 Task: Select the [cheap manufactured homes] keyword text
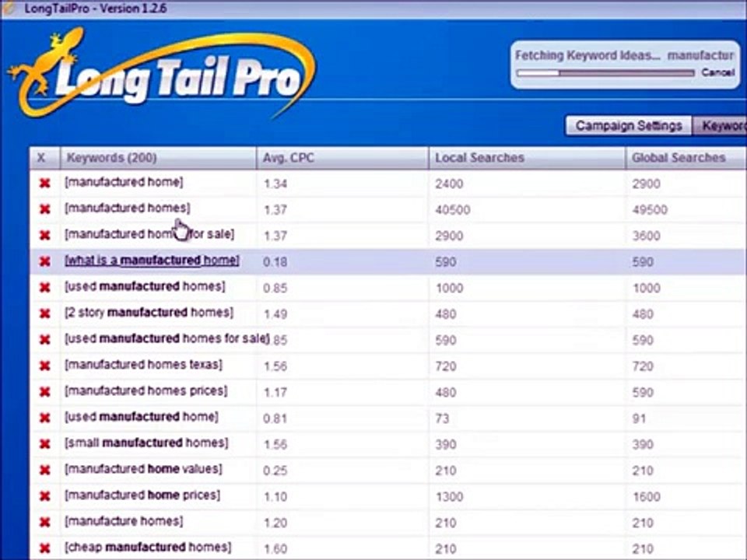[148, 548]
